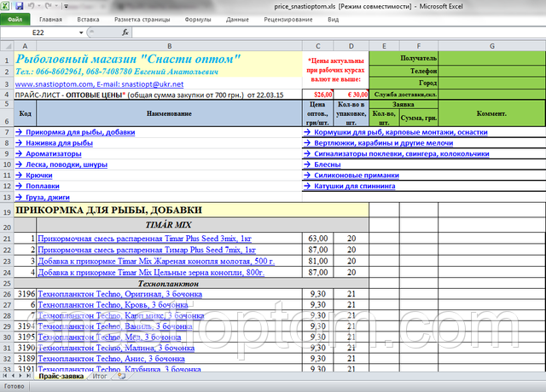The width and height of the screenshot is (546, 392).
Task: Follow the Крючки link
Action: 34,176
